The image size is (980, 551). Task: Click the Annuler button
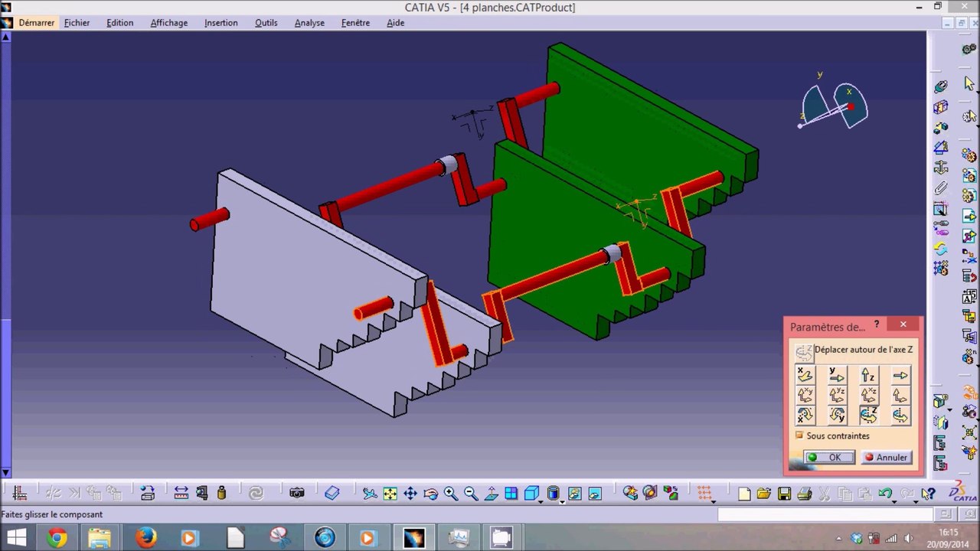(x=886, y=458)
